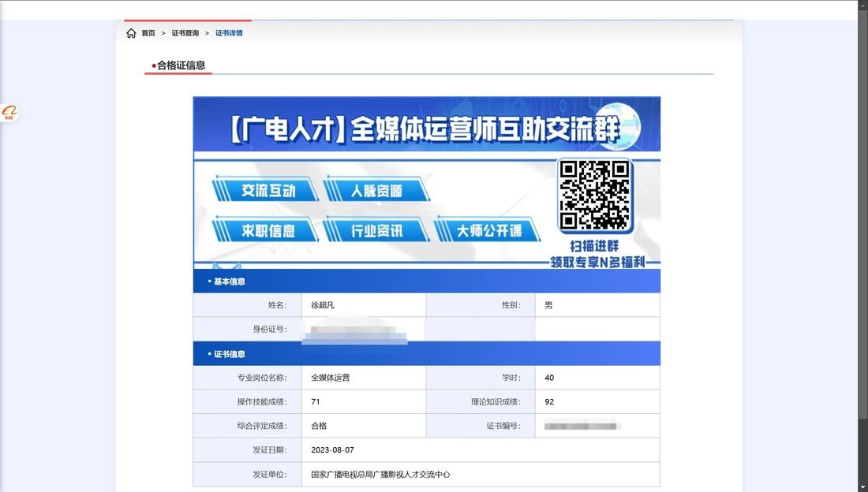Click the result value 合格

coord(319,426)
